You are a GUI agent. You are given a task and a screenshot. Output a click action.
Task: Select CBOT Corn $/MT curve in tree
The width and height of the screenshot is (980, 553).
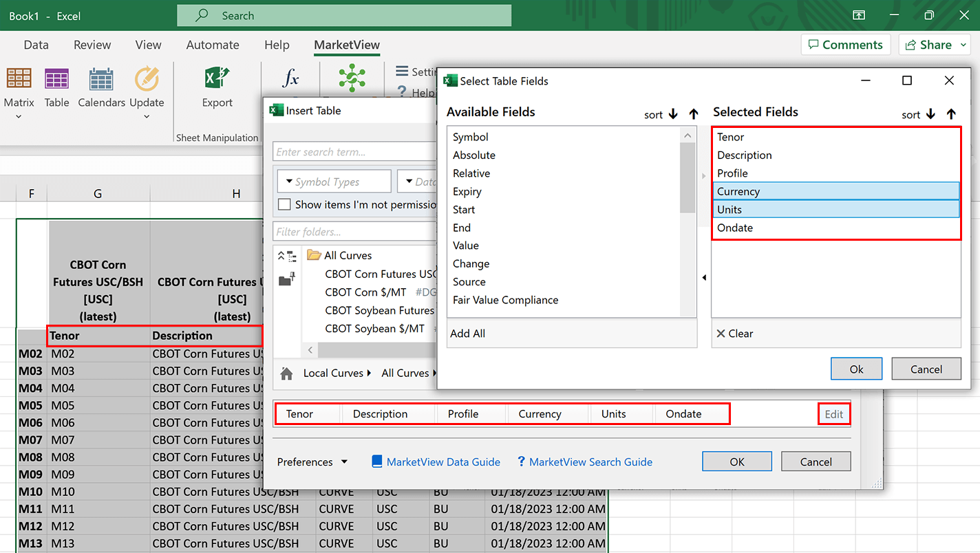366,292
